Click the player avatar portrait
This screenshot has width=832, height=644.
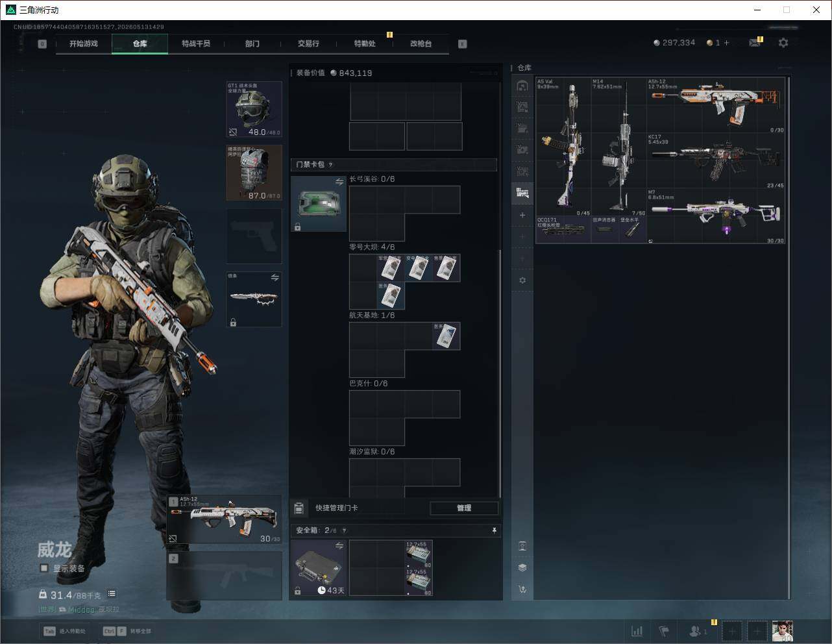coord(783,631)
